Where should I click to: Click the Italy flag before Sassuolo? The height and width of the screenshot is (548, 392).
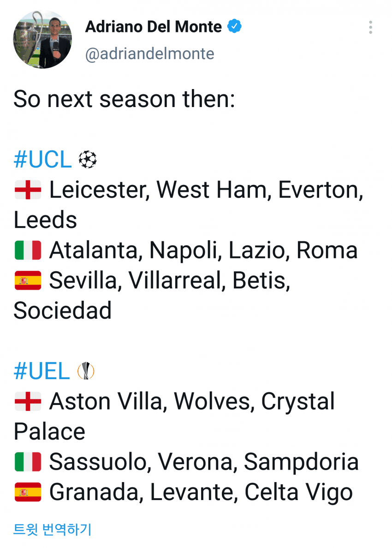tap(28, 462)
